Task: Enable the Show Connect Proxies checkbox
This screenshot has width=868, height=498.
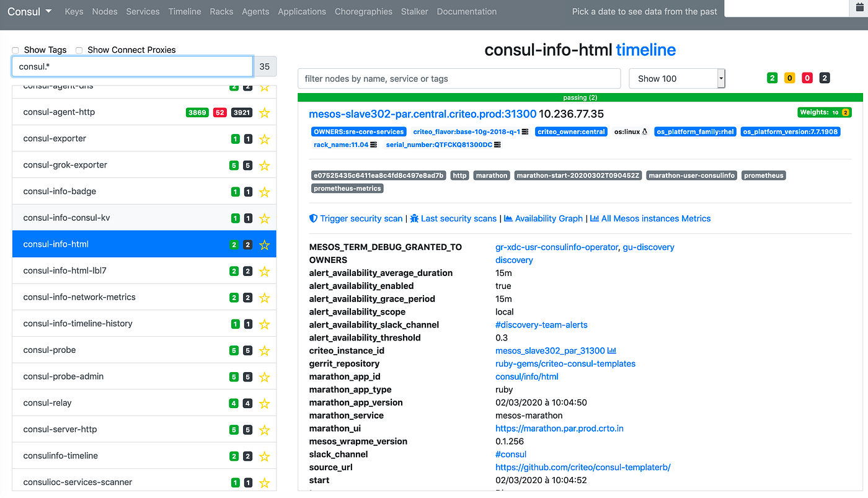Action: 79,50
